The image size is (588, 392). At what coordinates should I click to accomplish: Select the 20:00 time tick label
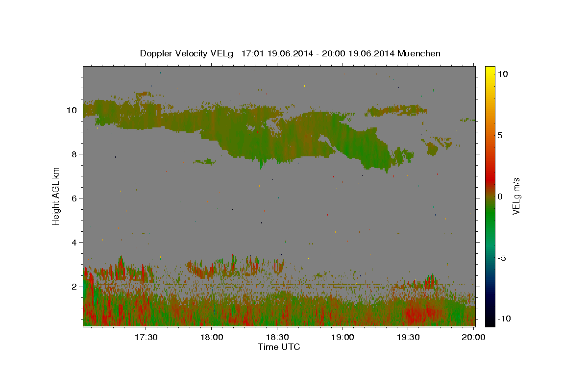tap(473, 337)
